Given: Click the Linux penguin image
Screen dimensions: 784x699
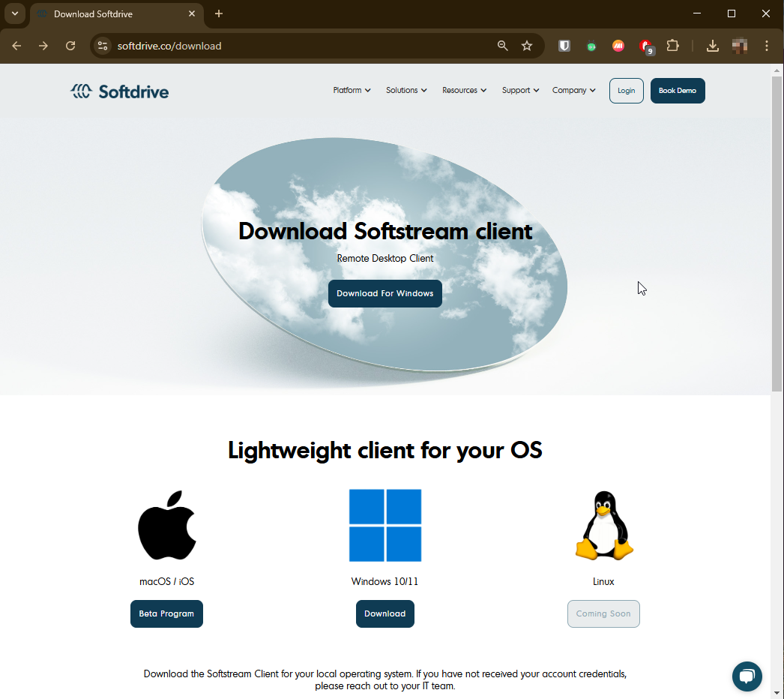Looking at the screenshot, I should pyautogui.click(x=604, y=525).
